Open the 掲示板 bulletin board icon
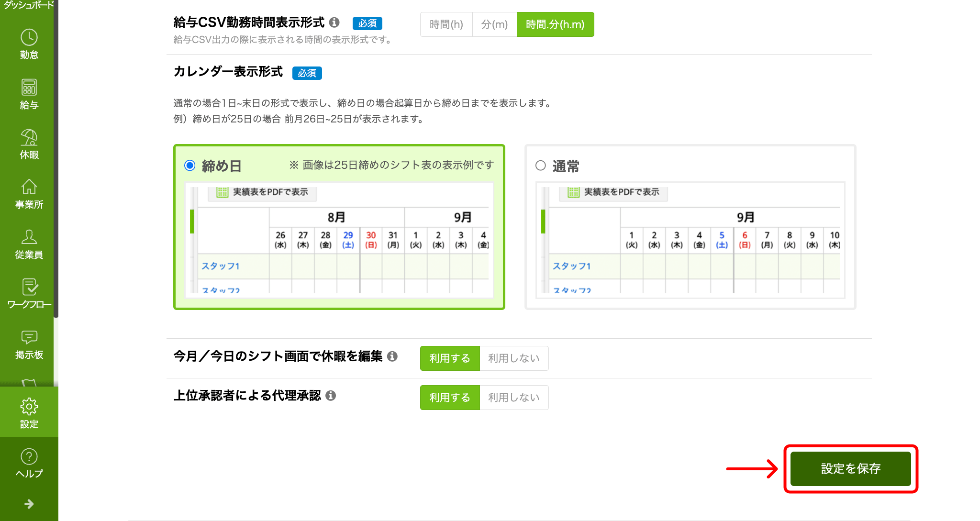Screen dimensions: 980x521 (x=29, y=337)
